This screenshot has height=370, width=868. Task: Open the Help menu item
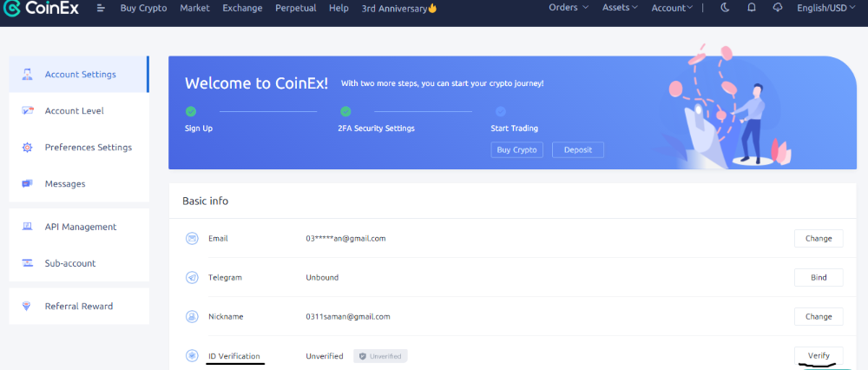[339, 9]
